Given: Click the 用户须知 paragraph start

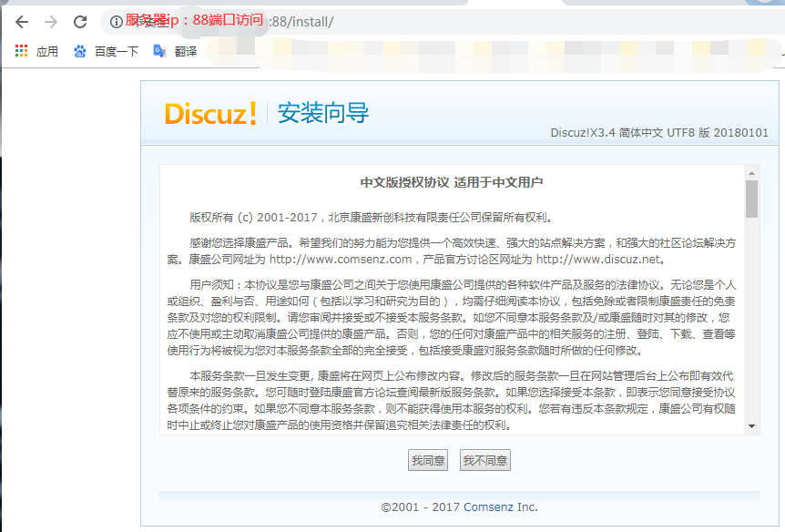Looking at the screenshot, I should (x=212, y=285).
